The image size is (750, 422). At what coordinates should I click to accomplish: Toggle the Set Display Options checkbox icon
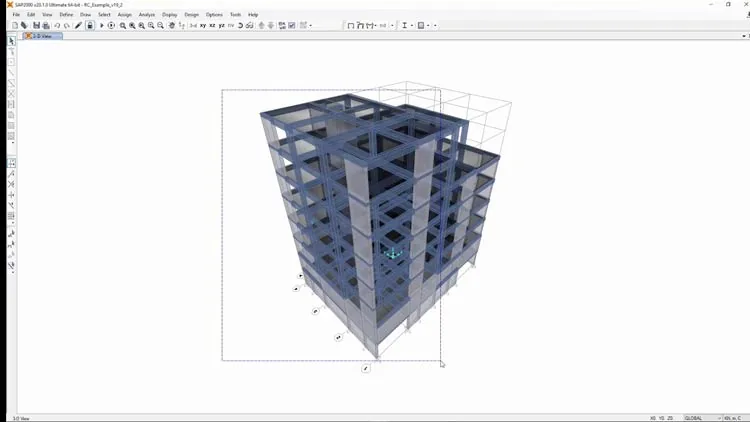[292, 25]
